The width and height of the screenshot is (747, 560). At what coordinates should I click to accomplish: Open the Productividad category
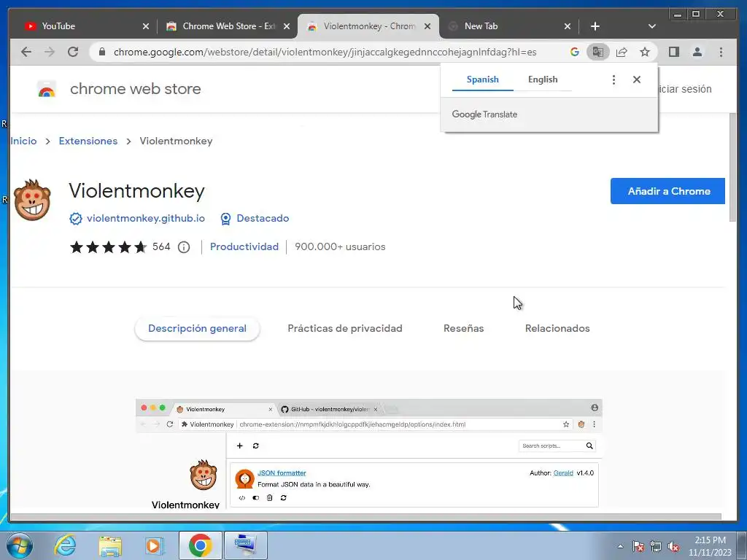(244, 246)
